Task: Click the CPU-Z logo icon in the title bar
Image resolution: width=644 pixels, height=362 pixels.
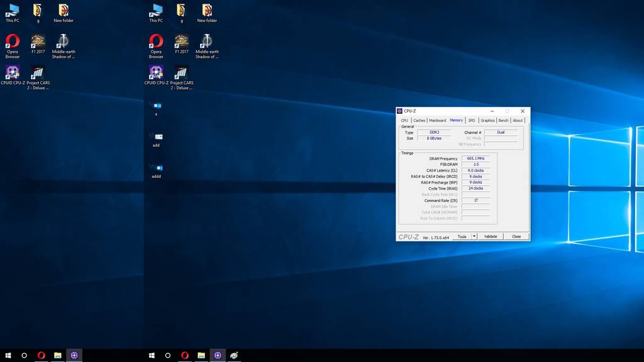Action: click(400, 111)
